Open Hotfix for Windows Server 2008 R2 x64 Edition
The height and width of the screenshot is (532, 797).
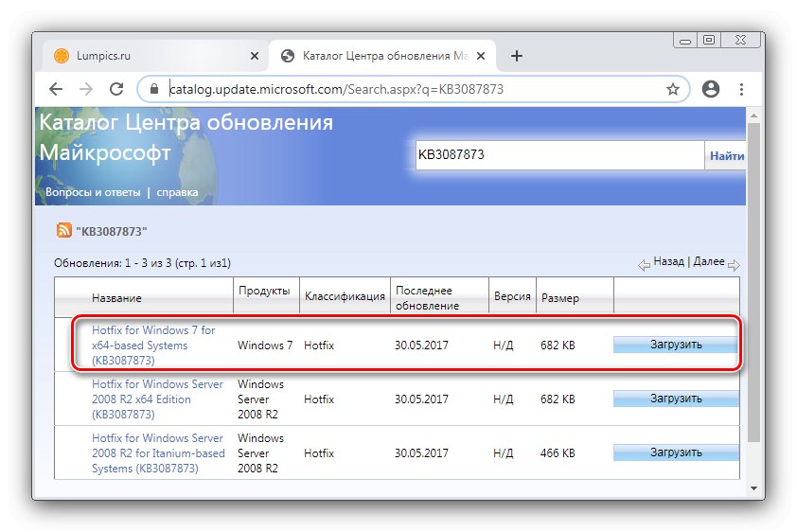157,399
